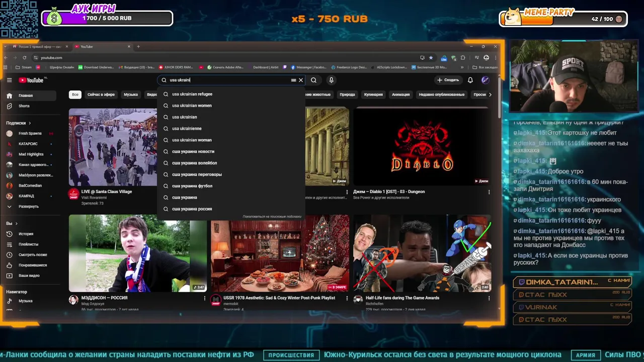Select suggestion 'usa ukrainian women'
Viewport: 644px width, 362px height.
[231, 106]
